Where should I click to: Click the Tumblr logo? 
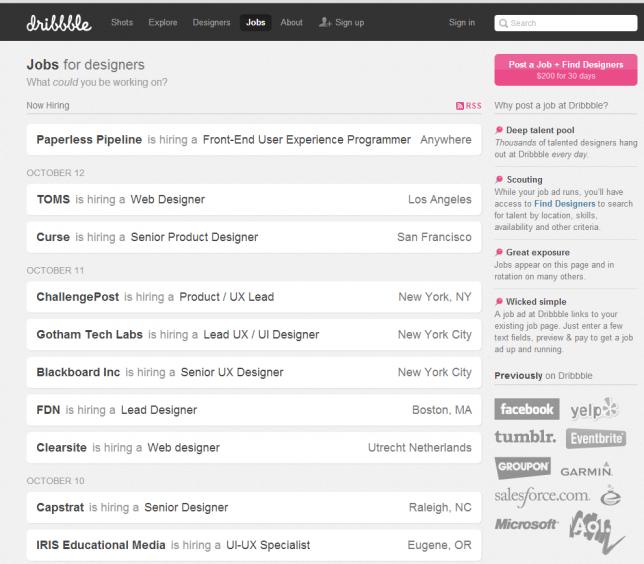(x=525, y=436)
